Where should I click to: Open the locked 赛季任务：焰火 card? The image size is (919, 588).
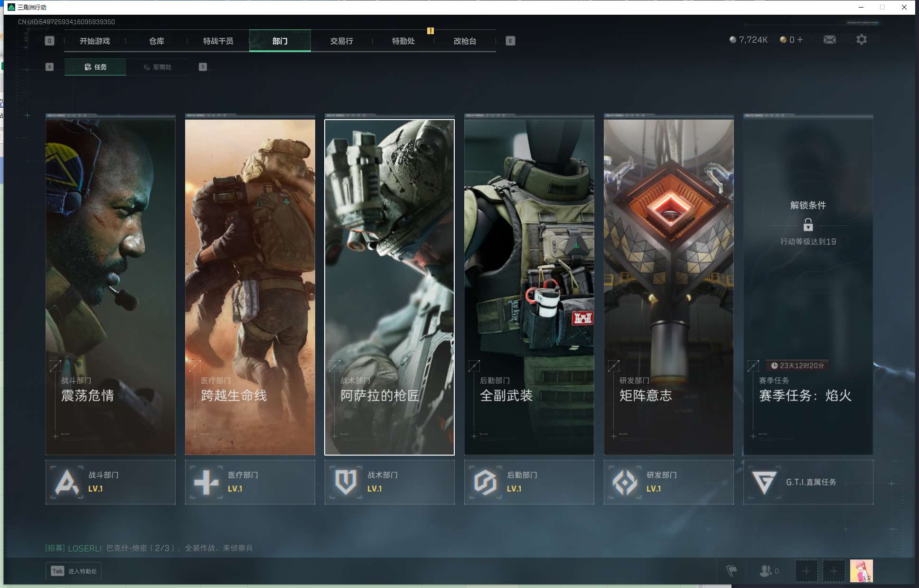pyautogui.click(x=808, y=287)
